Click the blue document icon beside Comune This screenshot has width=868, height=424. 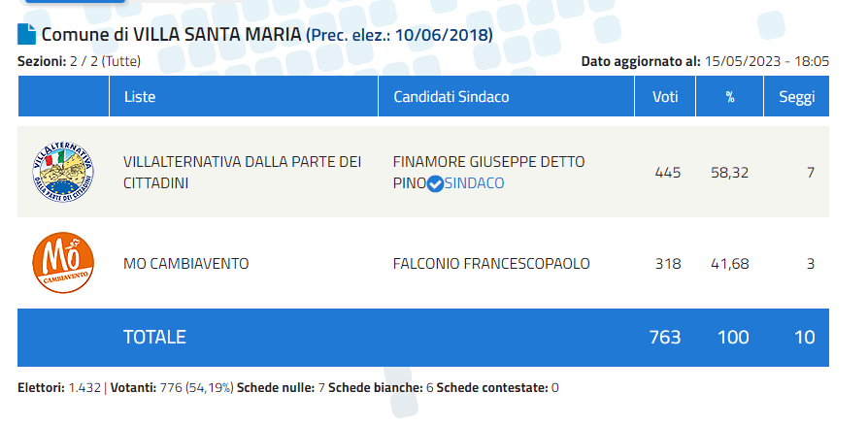26,34
